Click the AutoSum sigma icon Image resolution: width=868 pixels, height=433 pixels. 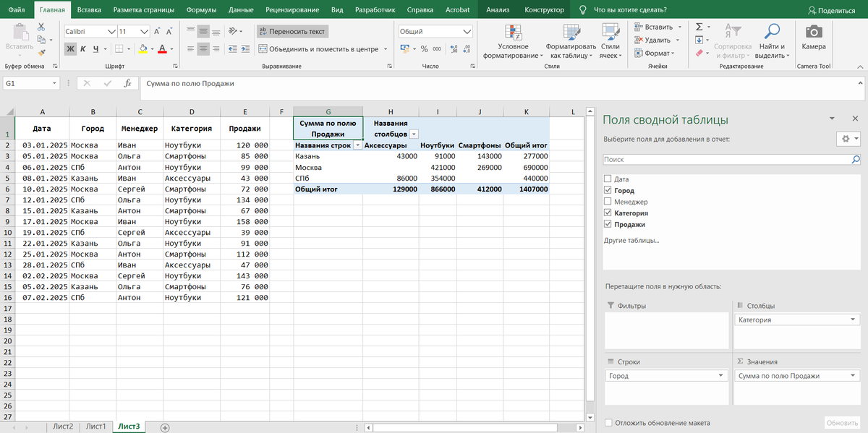pos(699,27)
